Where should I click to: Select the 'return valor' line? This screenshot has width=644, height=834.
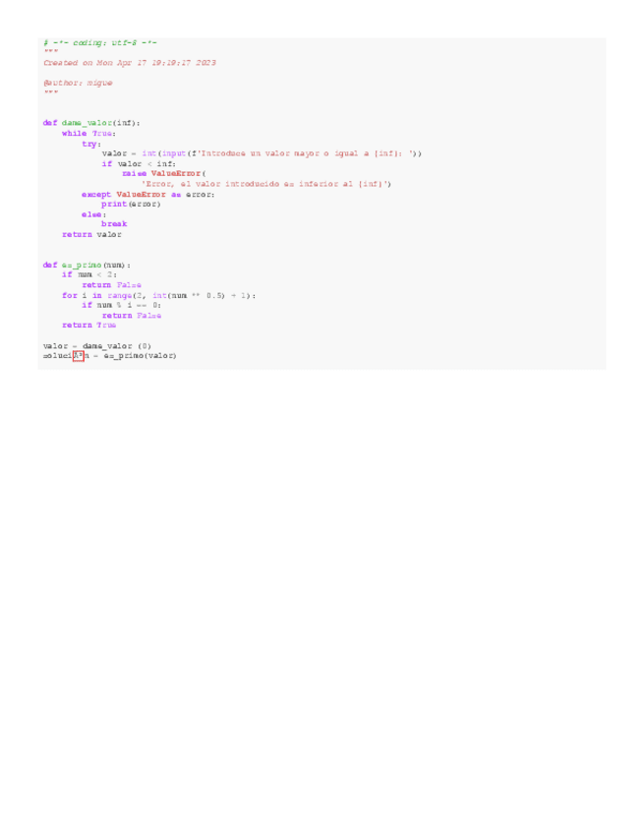pos(92,234)
